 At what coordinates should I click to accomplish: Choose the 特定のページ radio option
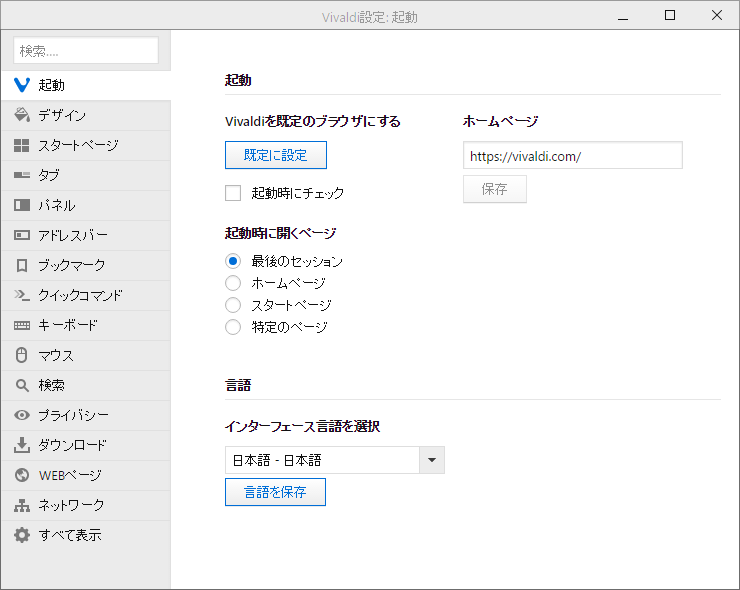[x=233, y=327]
